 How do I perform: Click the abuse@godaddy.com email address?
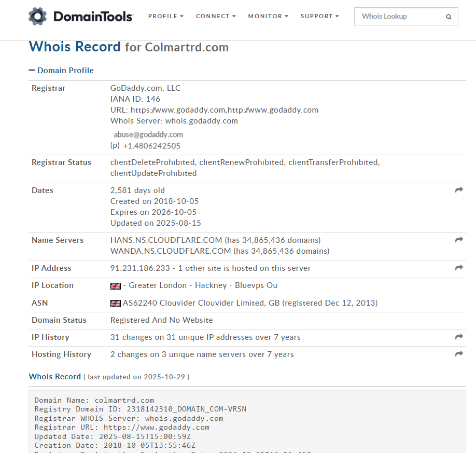(x=148, y=134)
